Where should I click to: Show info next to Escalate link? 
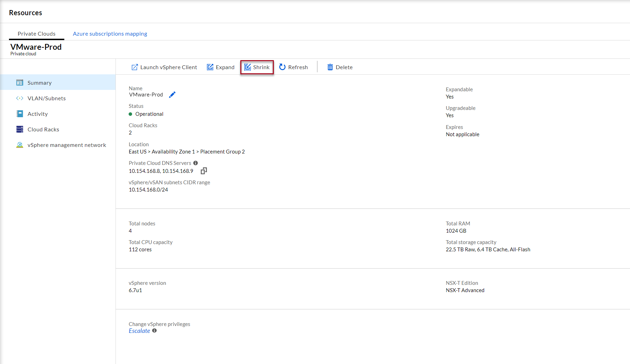pos(155,330)
